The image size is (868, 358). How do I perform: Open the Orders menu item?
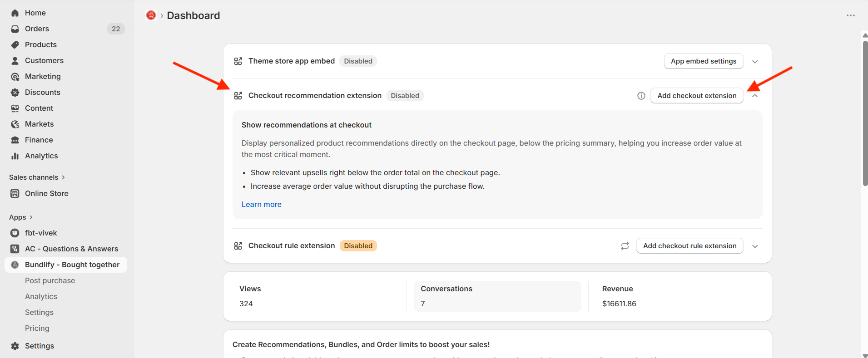pyautogui.click(x=37, y=29)
